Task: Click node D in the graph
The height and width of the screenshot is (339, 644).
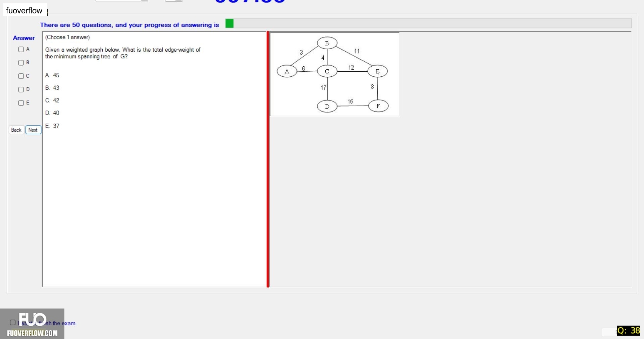Action: (x=327, y=107)
